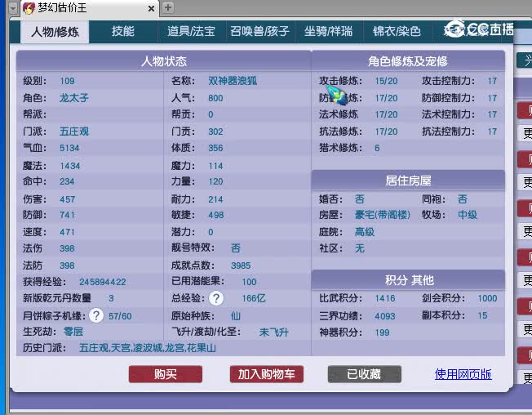532x415 pixels.
Task: Click the 神器积分 value 199
Action: 382,332
